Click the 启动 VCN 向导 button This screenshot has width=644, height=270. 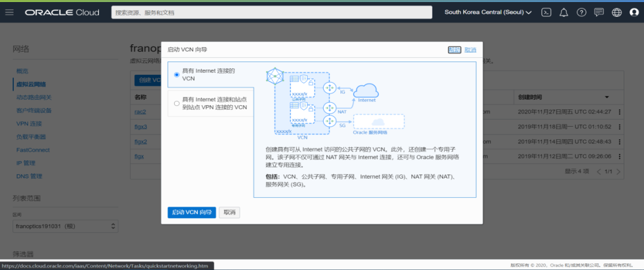click(192, 213)
